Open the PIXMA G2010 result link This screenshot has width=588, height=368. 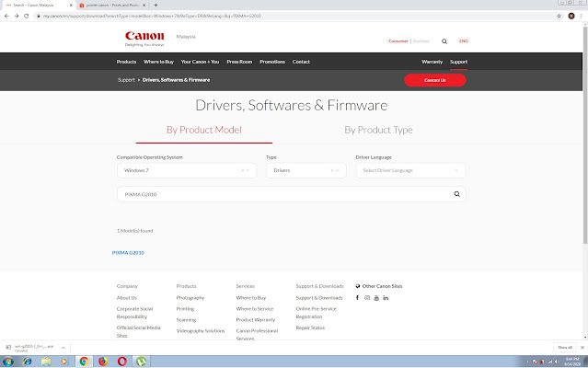128,253
